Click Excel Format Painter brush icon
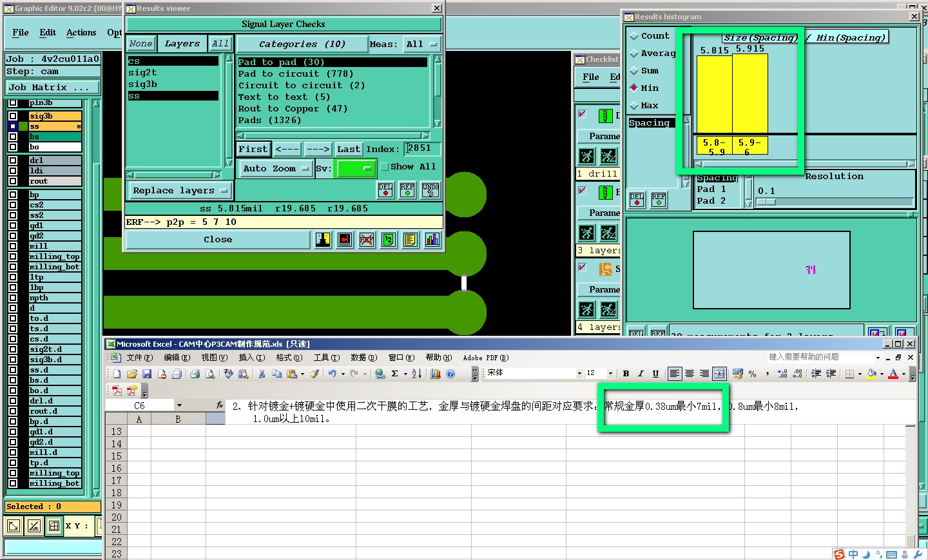 click(x=314, y=374)
